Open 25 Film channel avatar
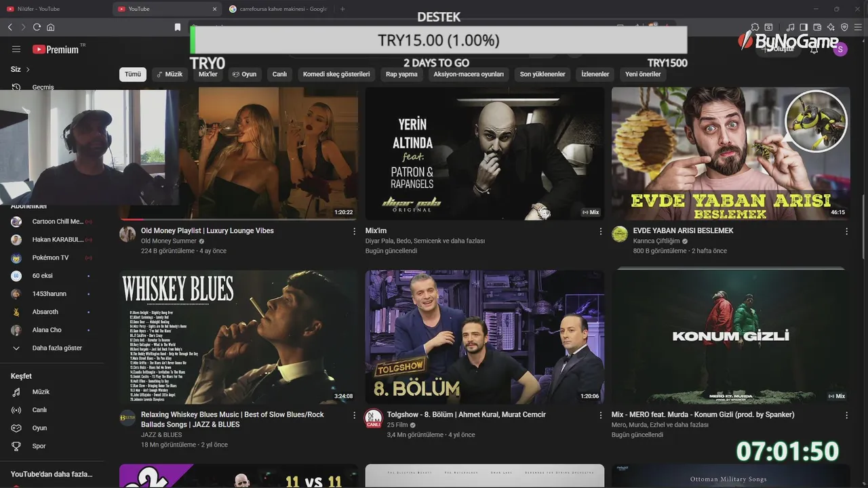The height and width of the screenshot is (488, 868). point(374,418)
